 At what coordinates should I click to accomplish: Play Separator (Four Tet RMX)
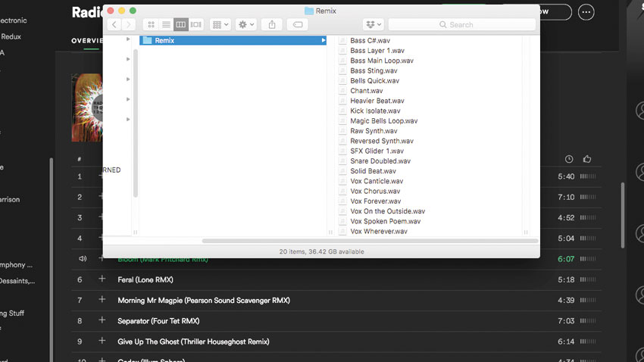point(158,321)
